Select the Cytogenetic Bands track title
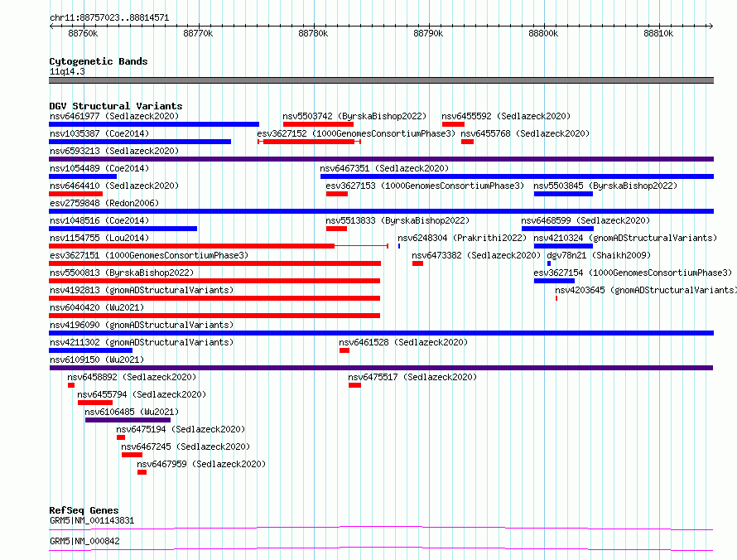 point(99,61)
